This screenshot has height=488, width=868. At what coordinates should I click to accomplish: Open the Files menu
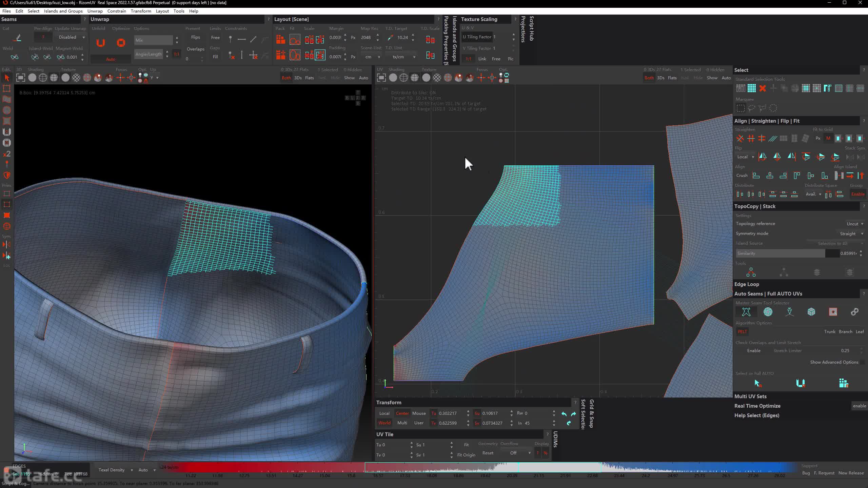[6, 11]
